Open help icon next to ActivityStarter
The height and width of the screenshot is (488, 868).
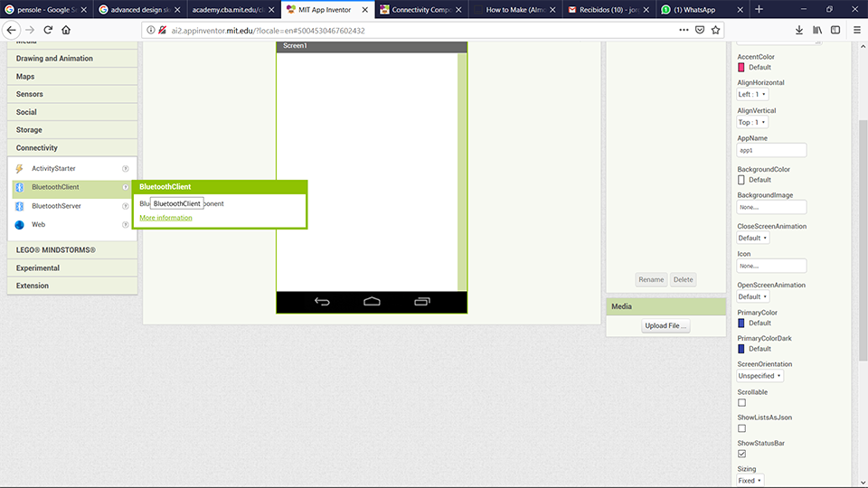[126, 169]
